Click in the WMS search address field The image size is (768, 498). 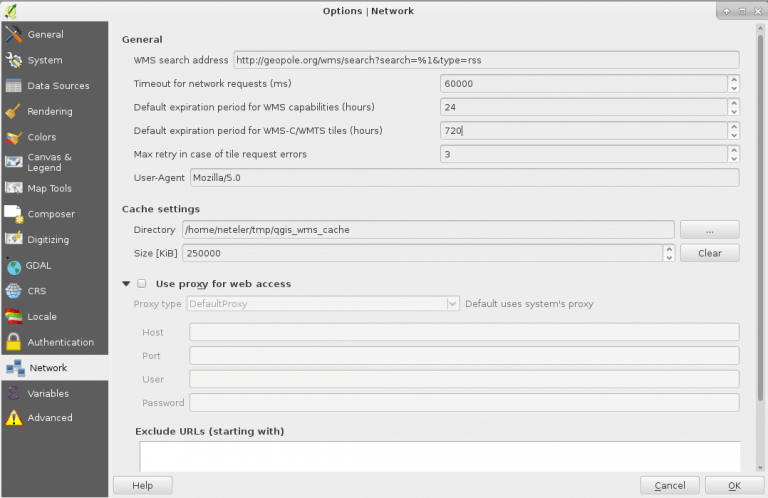(485, 60)
